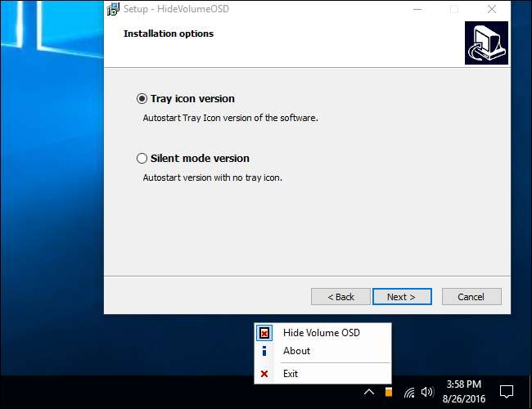Click the blue info About icon
Image resolution: width=532 pixels, height=409 pixels.
[264, 351]
